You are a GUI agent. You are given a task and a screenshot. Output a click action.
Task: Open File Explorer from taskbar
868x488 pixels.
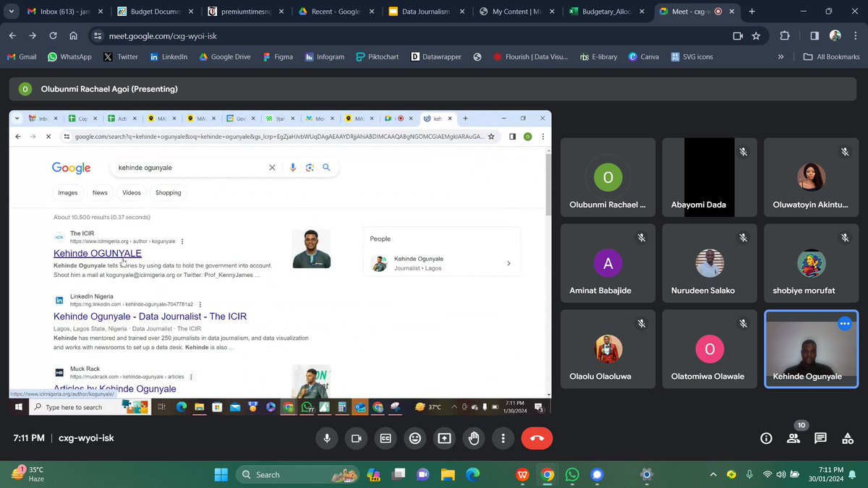coord(448,474)
